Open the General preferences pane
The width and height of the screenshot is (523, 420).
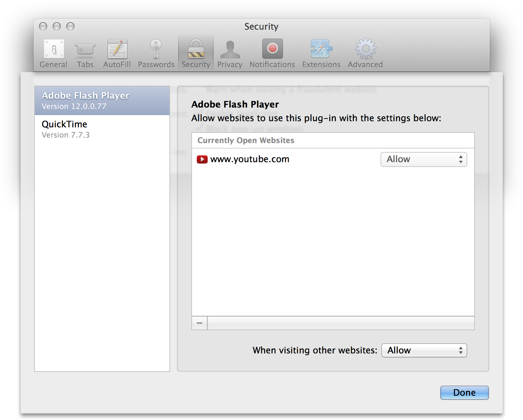point(54,54)
